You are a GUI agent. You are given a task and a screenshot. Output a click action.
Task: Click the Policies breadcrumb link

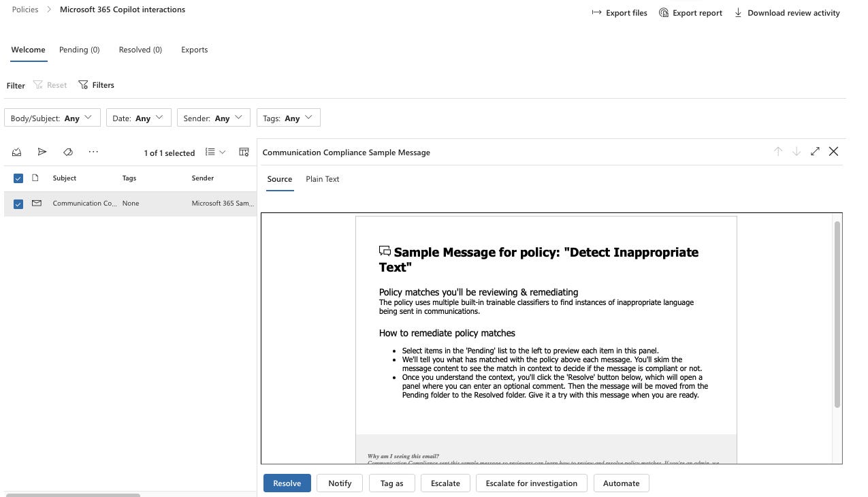coord(25,10)
